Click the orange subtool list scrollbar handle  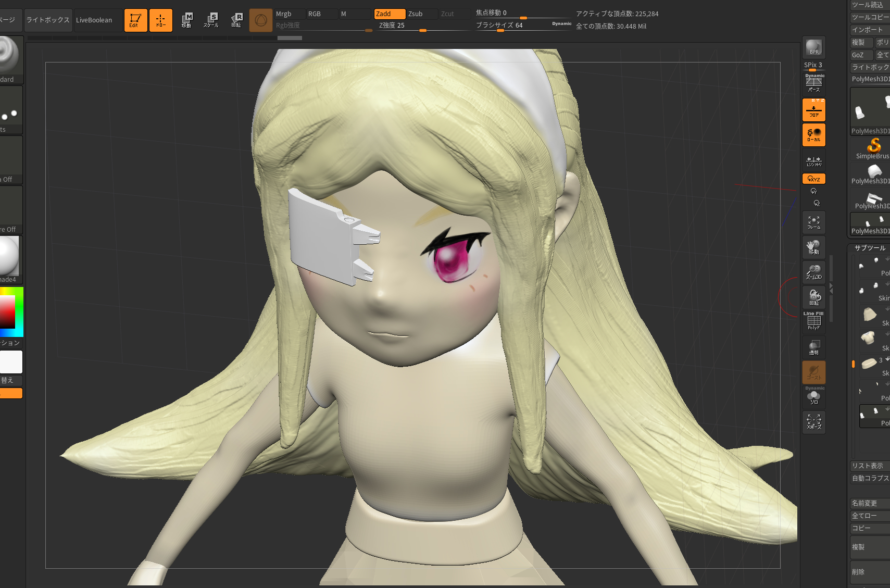click(x=853, y=364)
